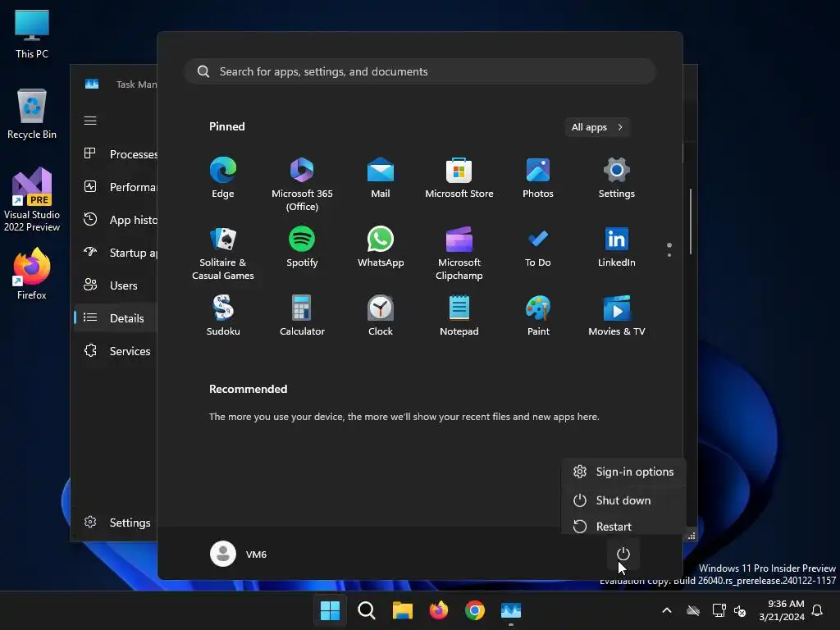
Task: Open Performance page in Task Manager
Action: [116, 187]
